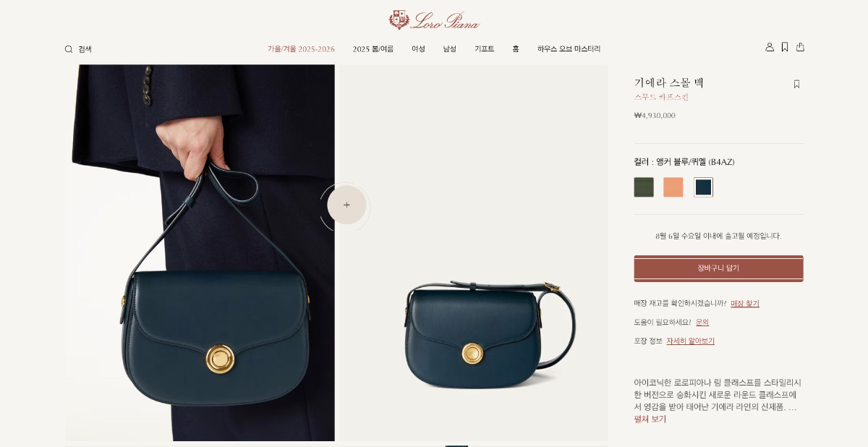Viewport: 868px width, 447px height.
Task: Open the 여성 menu item
Action: coord(418,49)
